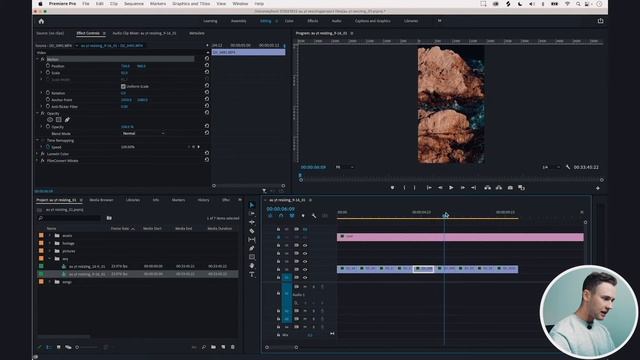Viewport: 640px width, 360px height.
Task: Pick the Razor tool
Action: [252, 231]
